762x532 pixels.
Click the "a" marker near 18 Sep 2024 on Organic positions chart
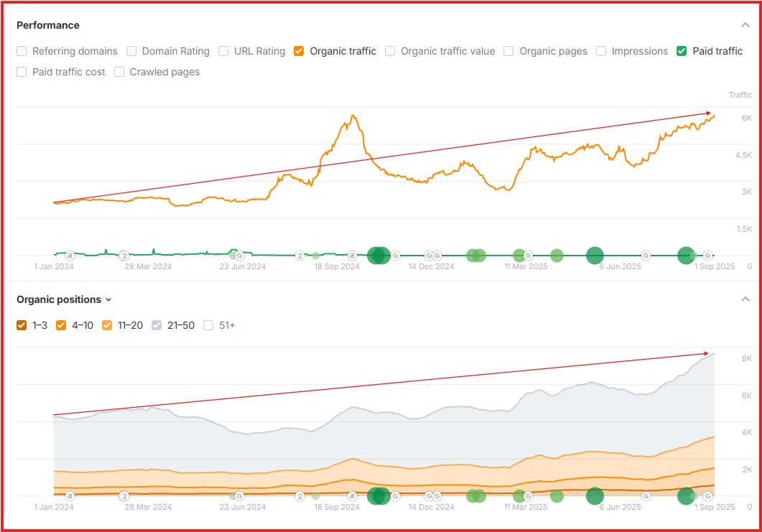click(x=352, y=495)
